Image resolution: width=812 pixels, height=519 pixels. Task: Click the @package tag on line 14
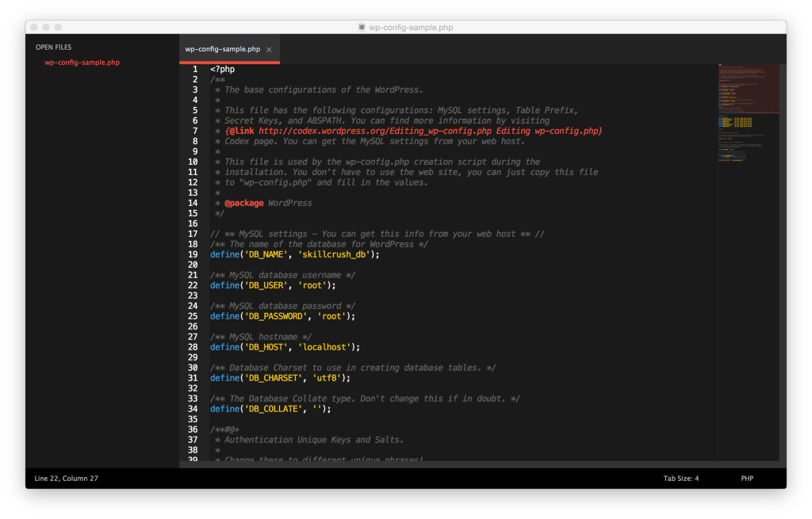[x=244, y=204]
